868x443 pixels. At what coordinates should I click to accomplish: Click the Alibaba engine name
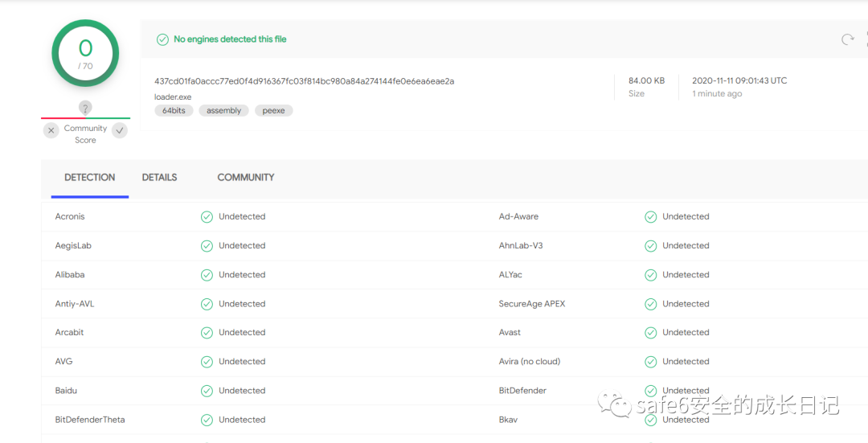point(70,275)
